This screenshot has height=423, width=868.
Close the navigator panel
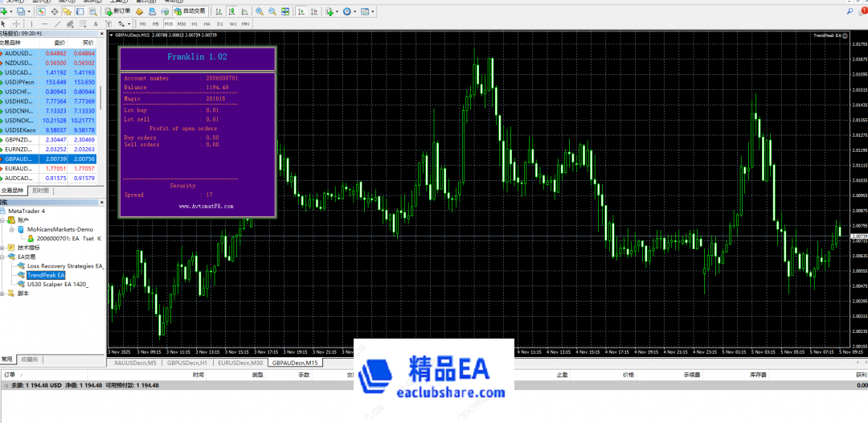pyautogui.click(x=100, y=202)
